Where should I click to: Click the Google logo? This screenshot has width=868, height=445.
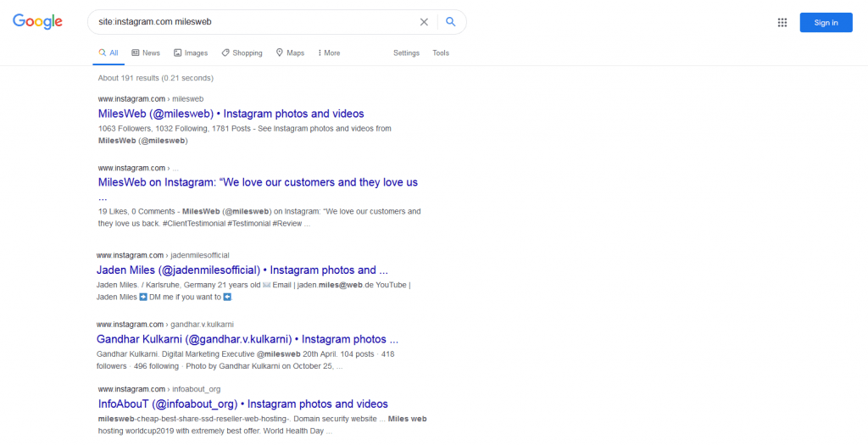(37, 21)
